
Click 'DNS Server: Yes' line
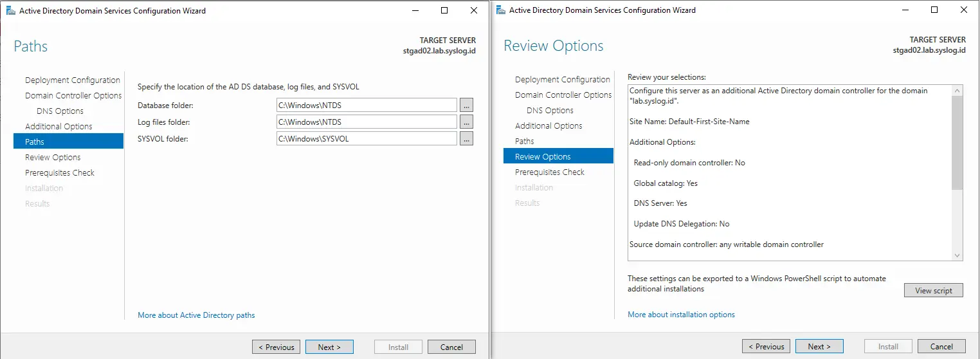coord(660,203)
